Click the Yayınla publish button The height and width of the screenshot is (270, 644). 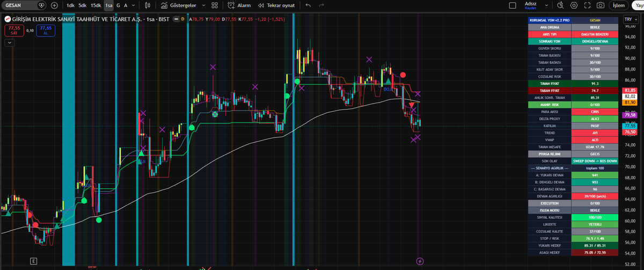[x=638, y=5]
